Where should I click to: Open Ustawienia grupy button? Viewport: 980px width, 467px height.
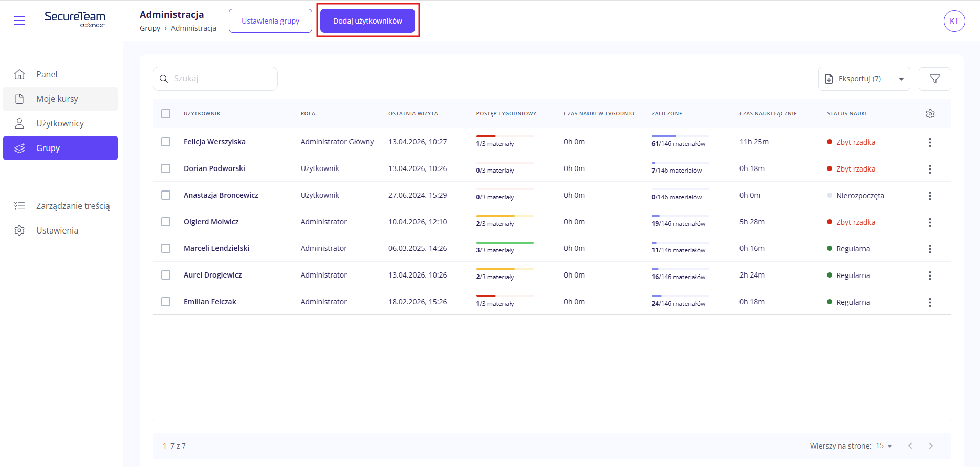(x=270, y=21)
